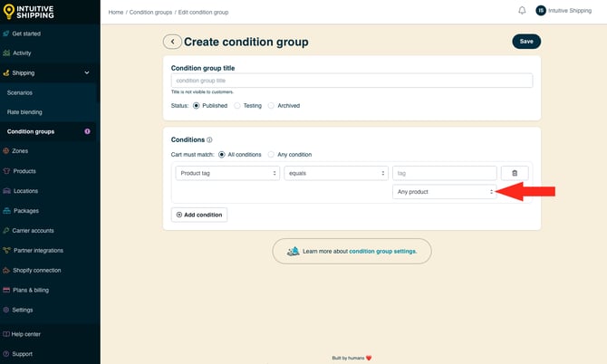
Task: Click the Carrier accounts key icon
Action: pos(5,231)
